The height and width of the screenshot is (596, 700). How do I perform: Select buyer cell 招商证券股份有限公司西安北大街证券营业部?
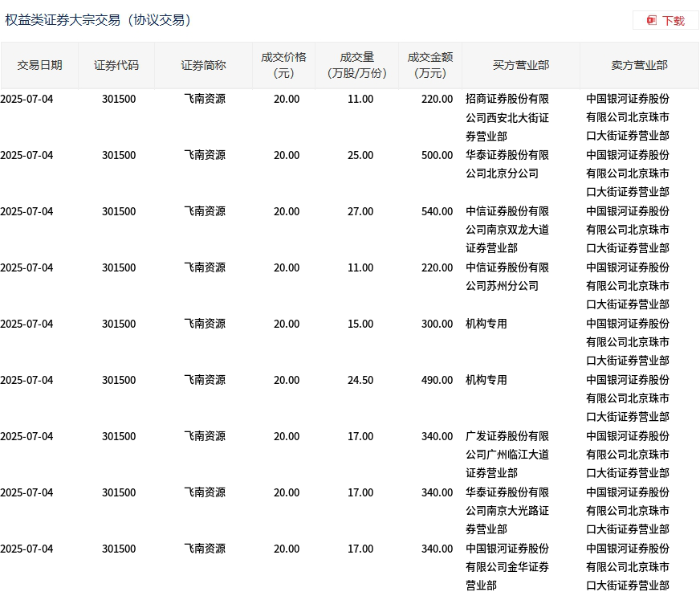click(507, 117)
